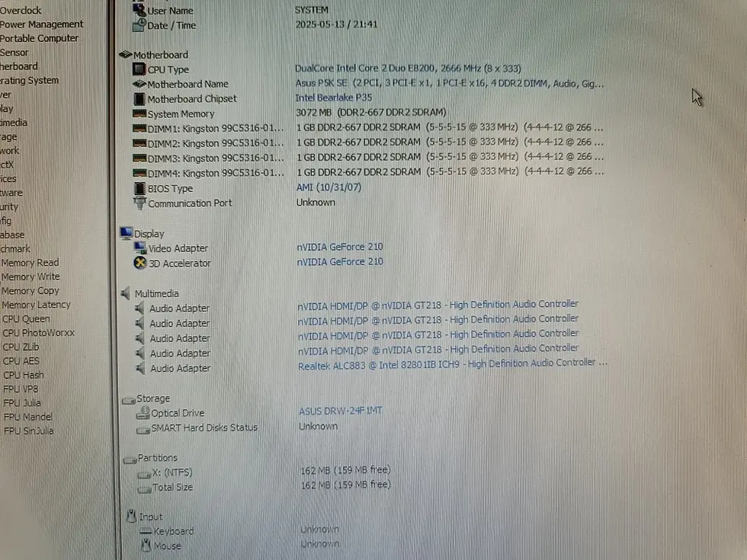Click the Mouse device icon
The height and width of the screenshot is (560, 747).
tap(146, 545)
